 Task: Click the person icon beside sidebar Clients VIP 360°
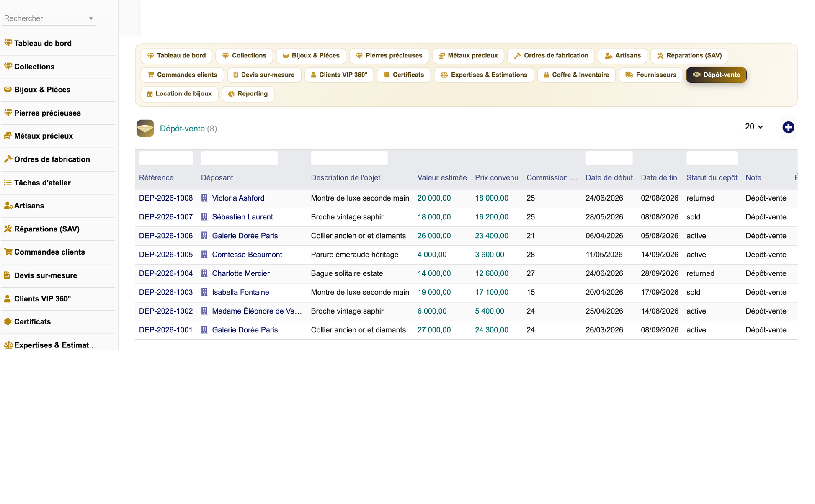(x=8, y=298)
